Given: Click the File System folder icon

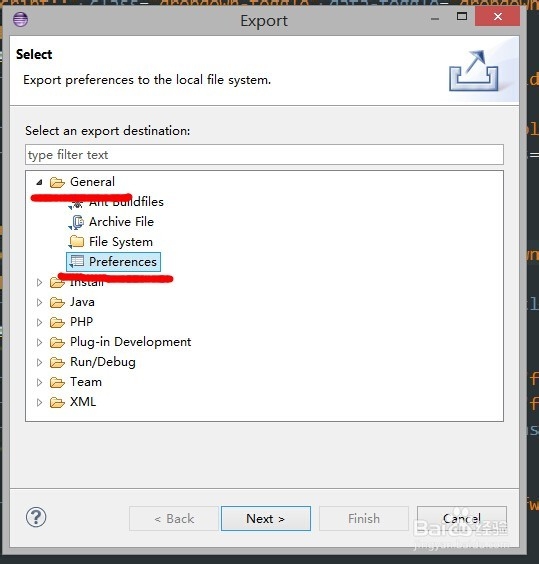Looking at the screenshot, I should coord(76,242).
